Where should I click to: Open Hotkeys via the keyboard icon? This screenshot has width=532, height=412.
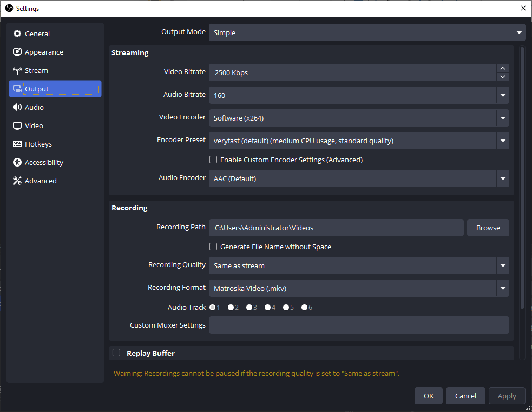tap(17, 144)
